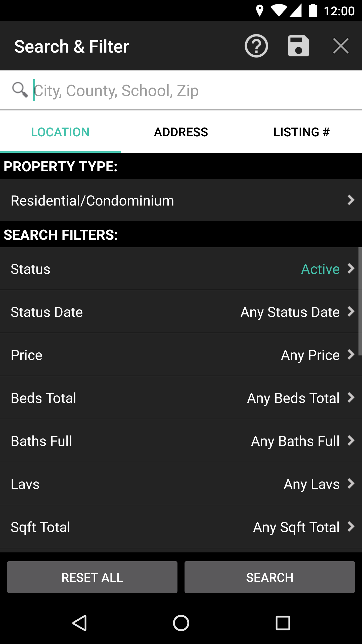362x644 pixels.
Task: Tap the Android home circle icon
Action: [x=181, y=623]
